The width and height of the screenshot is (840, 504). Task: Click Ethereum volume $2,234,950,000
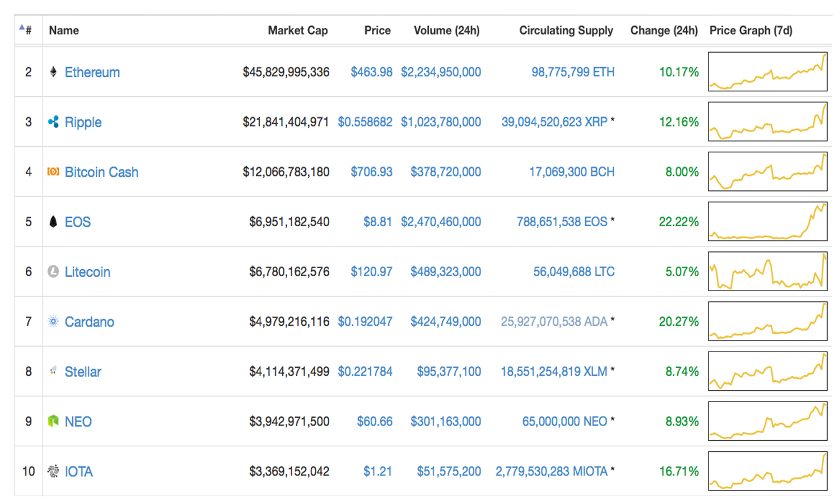coord(441,72)
